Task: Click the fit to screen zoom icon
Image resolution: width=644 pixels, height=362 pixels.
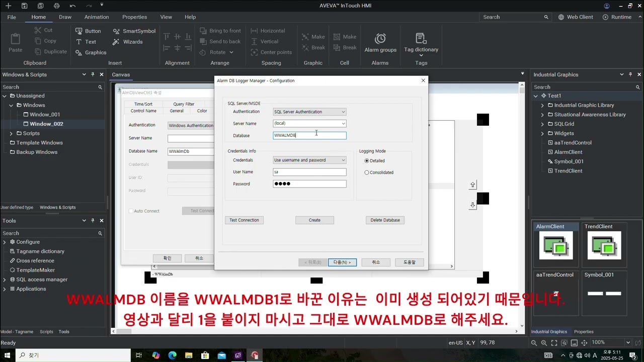Action: tap(554, 342)
